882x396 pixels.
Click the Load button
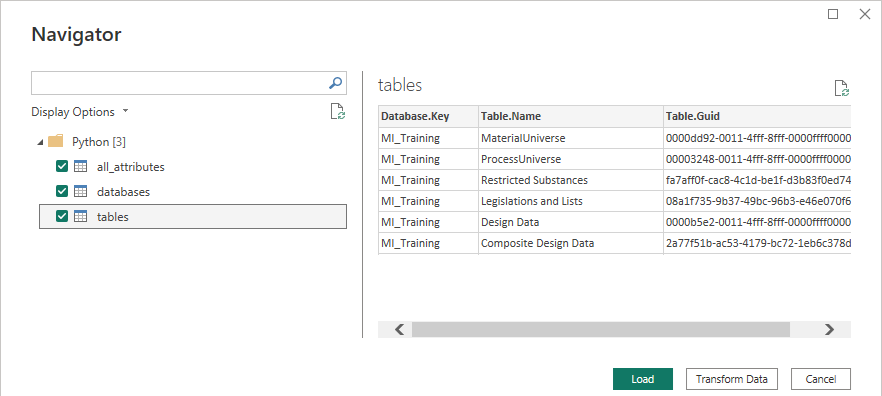click(x=642, y=379)
